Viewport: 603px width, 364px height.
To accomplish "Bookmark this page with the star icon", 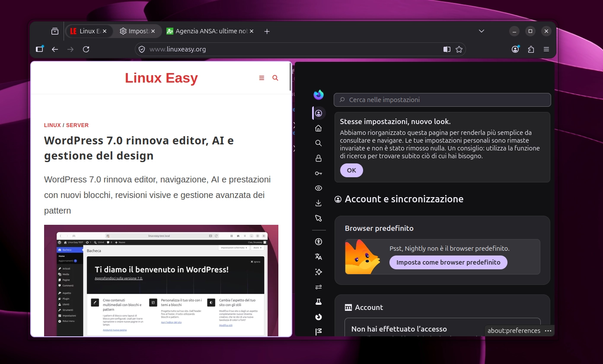I will pyautogui.click(x=459, y=49).
